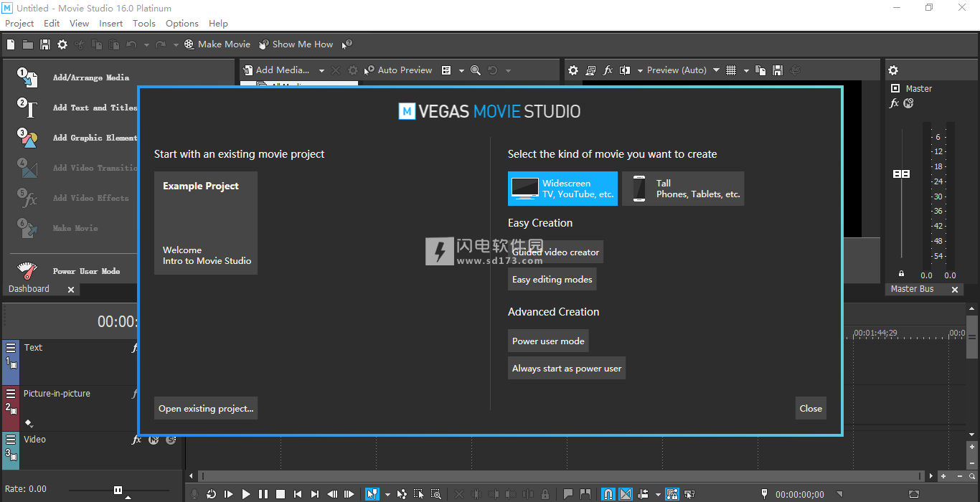Click the Easy editing modes button
980x502 pixels.
tap(552, 280)
